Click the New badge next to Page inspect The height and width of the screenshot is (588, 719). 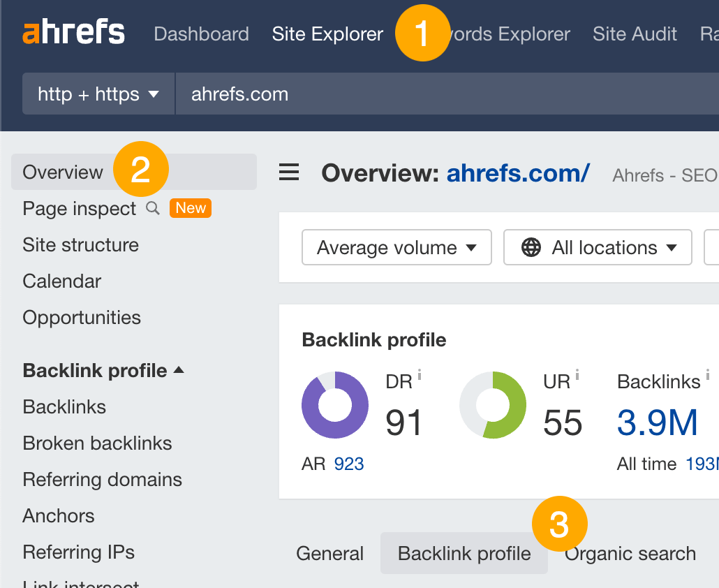pos(190,207)
